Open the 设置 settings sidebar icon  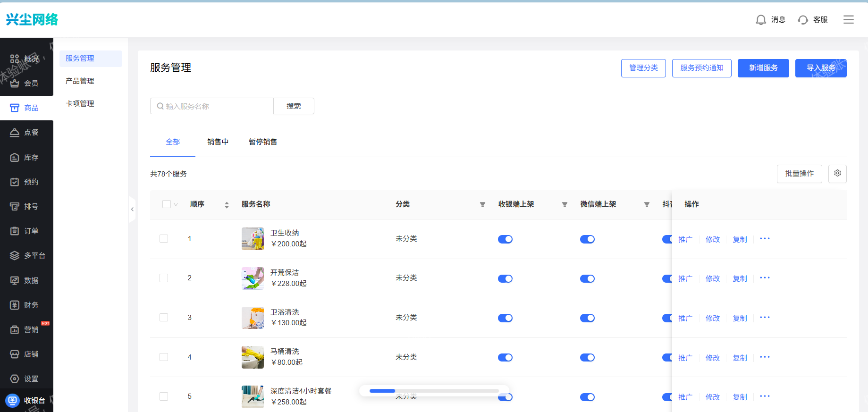point(15,378)
